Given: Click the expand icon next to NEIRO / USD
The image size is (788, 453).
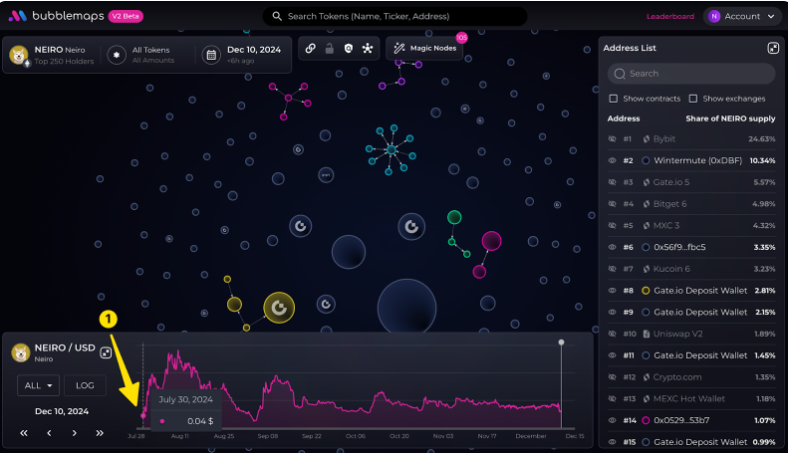Looking at the screenshot, I should 106,353.
